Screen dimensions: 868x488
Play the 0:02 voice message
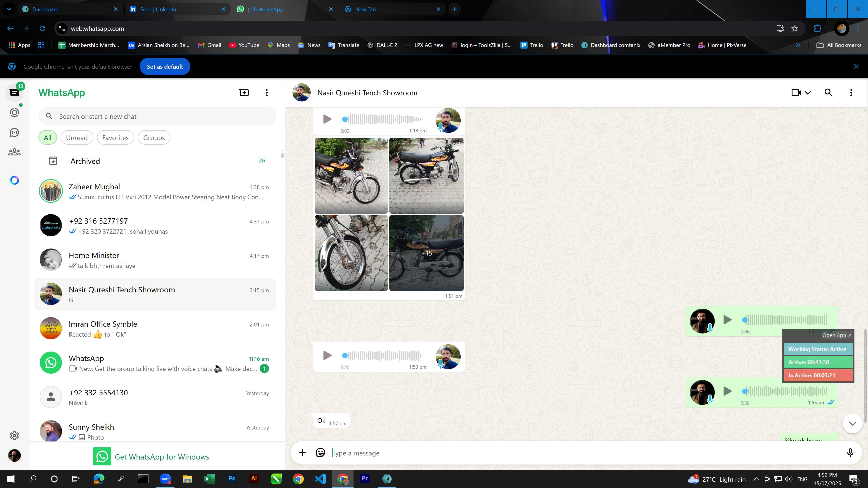coord(327,119)
